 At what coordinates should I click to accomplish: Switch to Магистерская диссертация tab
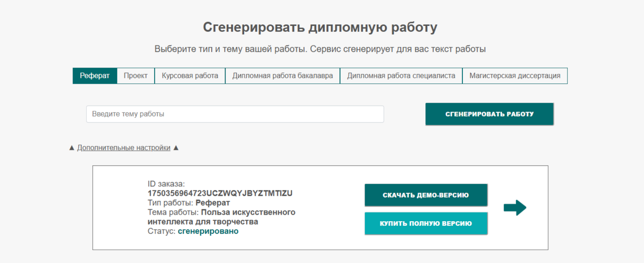coord(515,76)
